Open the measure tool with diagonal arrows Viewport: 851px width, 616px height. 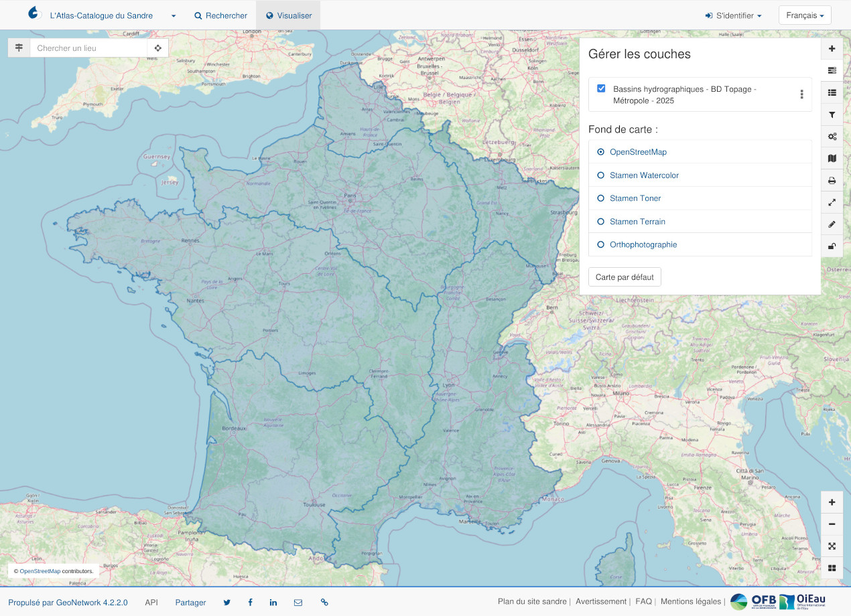[x=832, y=202]
